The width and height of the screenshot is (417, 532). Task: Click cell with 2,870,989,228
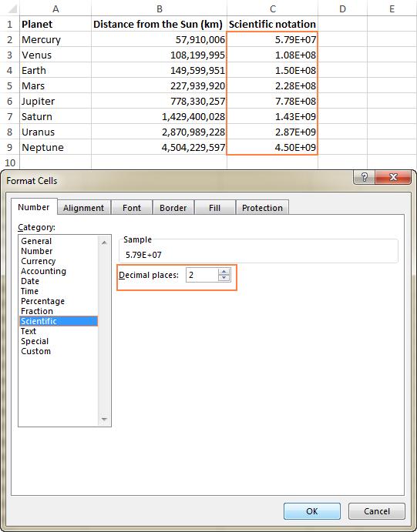coord(159,132)
